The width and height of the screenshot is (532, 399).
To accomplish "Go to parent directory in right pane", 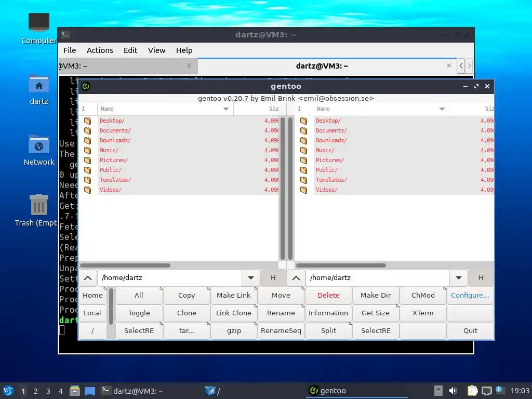I will click(x=296, y=278).
